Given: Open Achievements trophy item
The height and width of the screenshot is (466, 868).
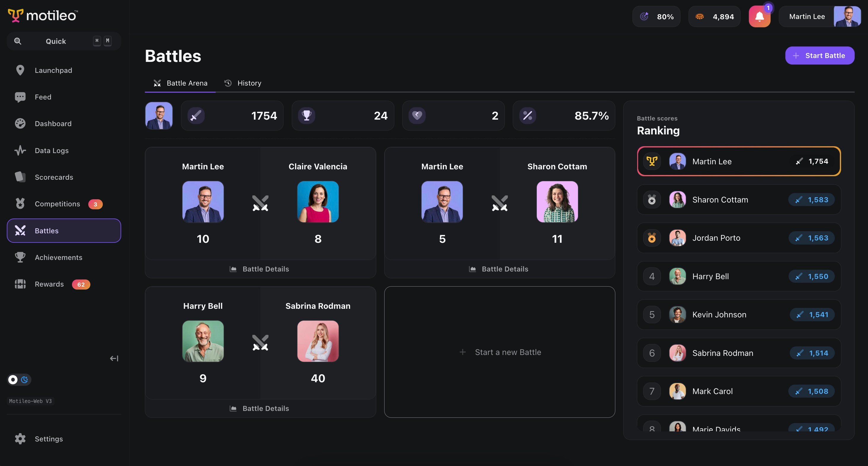Looking at the screenshot, I should (x=58, y=258).
